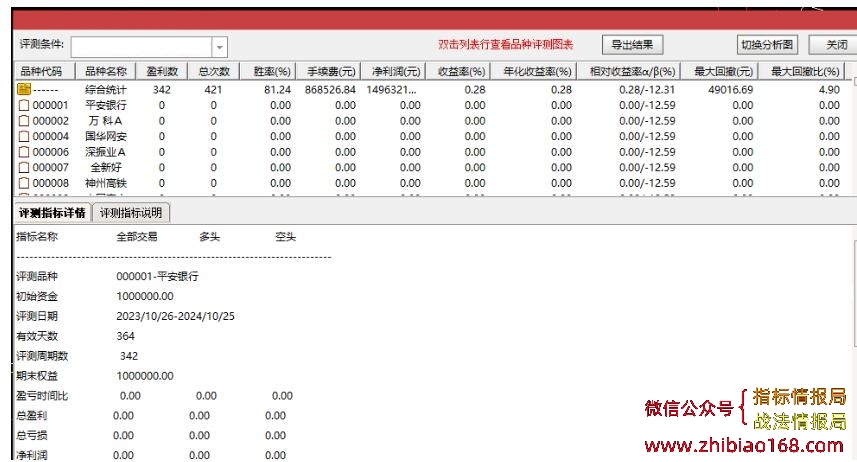Switch to the 评测指标详情 tab
This screenshot has height=462, width=857.
click(52, 213)
